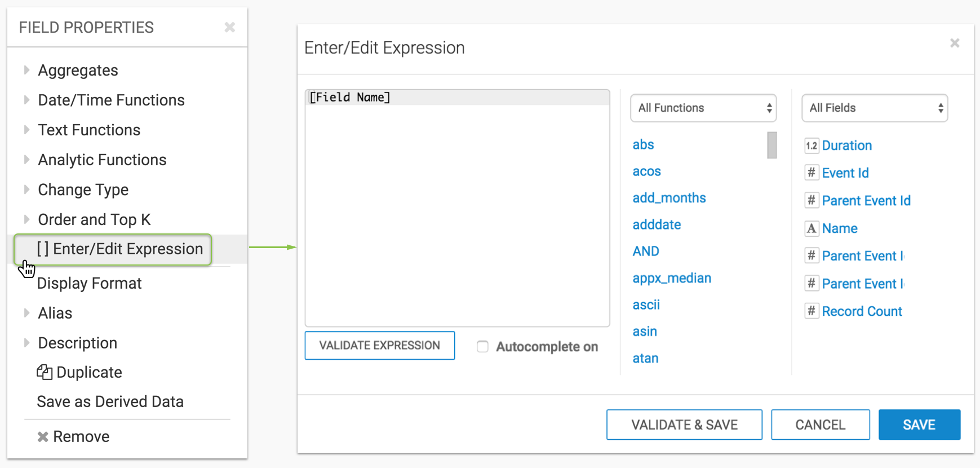Enable the Autocomplete on checkbox
Image resolution: width=980 pixels, height=468 pixels.
pyautogui.click(x=482, y=346)
